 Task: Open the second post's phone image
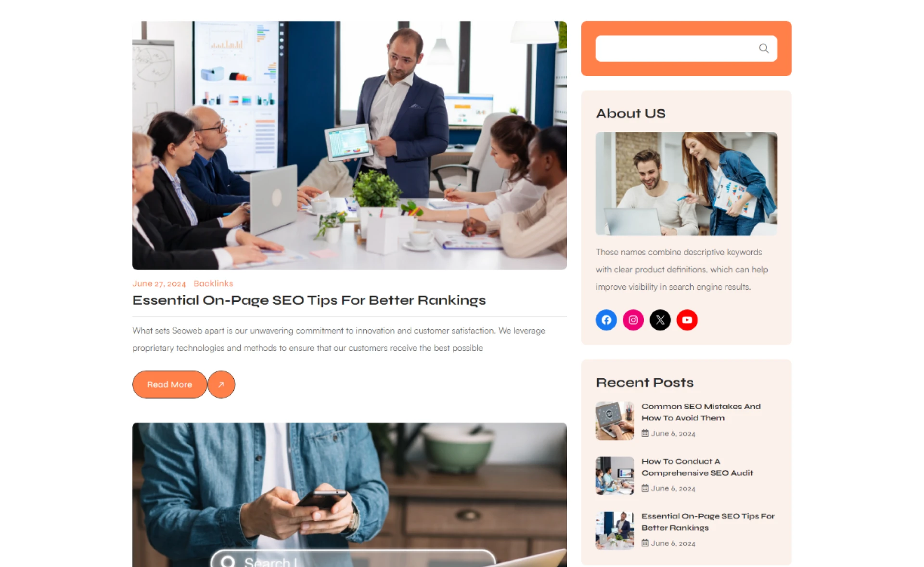pos(349,494)
